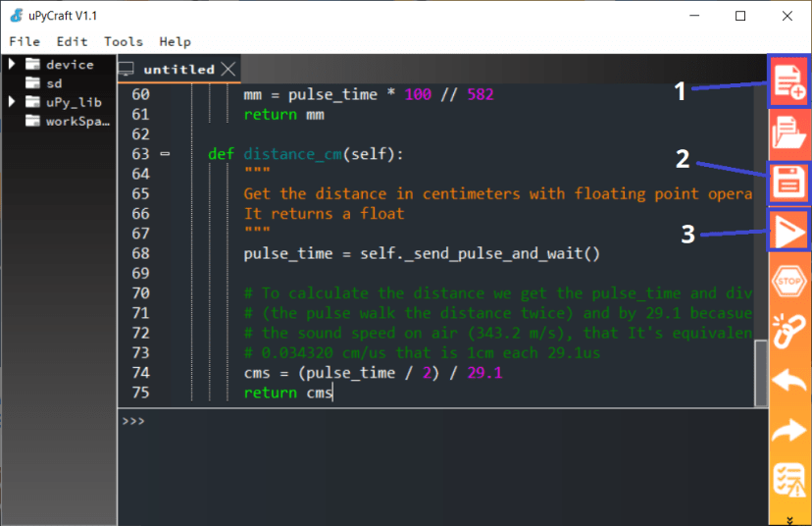The height and width of the screenshot is (526, 812).
Task: Place cursor on 'return mm' line
Action: 283,114
